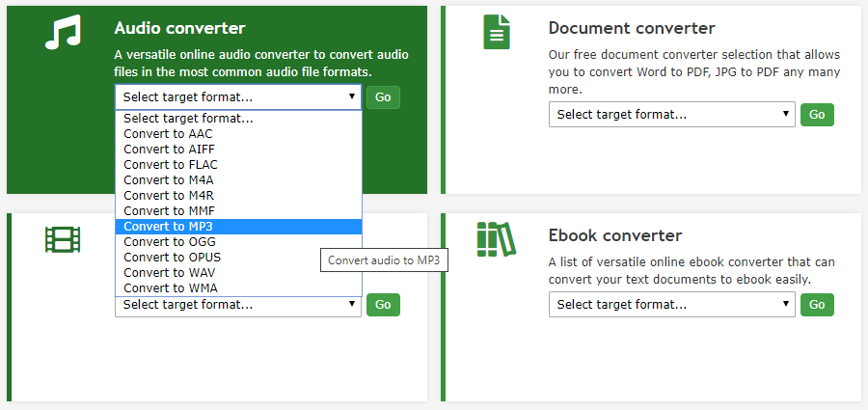Click the Ebook converter books icon

point(497,239)
